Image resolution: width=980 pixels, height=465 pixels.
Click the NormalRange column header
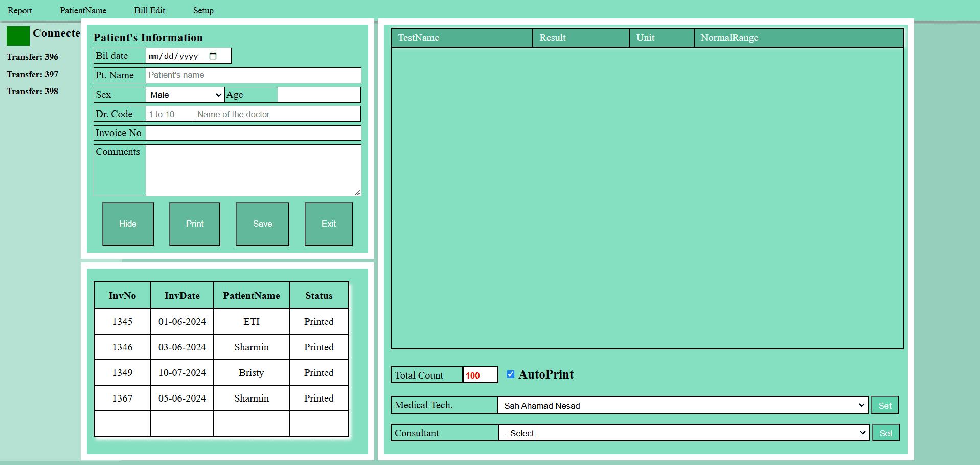(799, 38)
